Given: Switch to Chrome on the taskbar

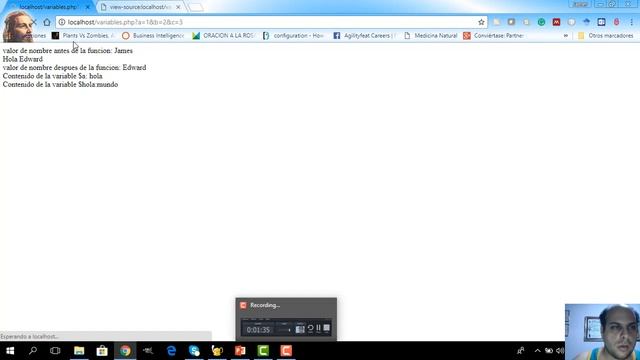Looking at the screenshot, I should [125, 351].
